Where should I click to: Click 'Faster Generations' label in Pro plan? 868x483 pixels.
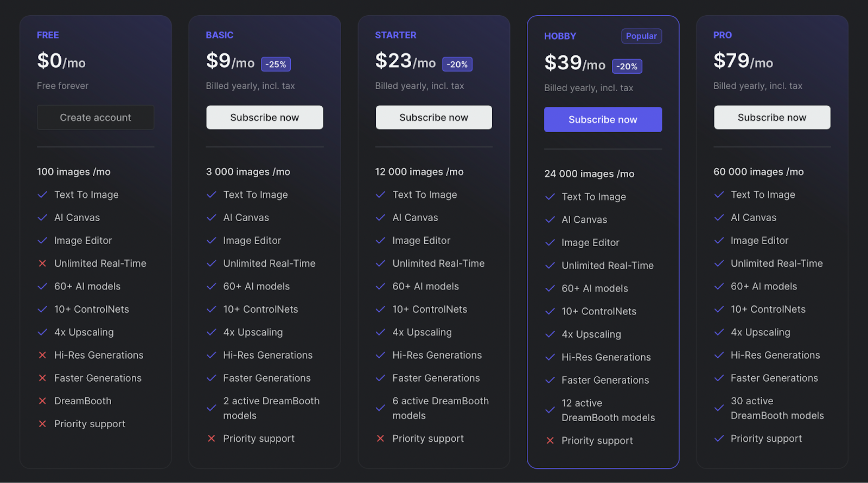[774, 378]
